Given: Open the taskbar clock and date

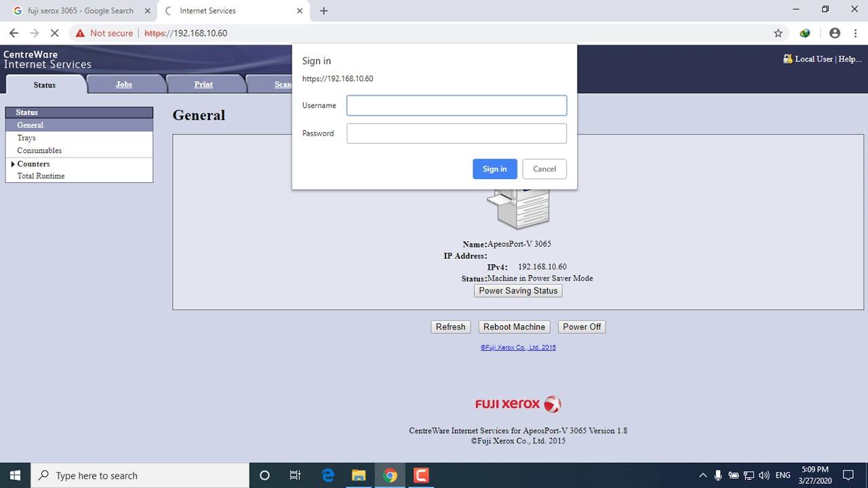Looking at the screenshot, I should 815,475.
